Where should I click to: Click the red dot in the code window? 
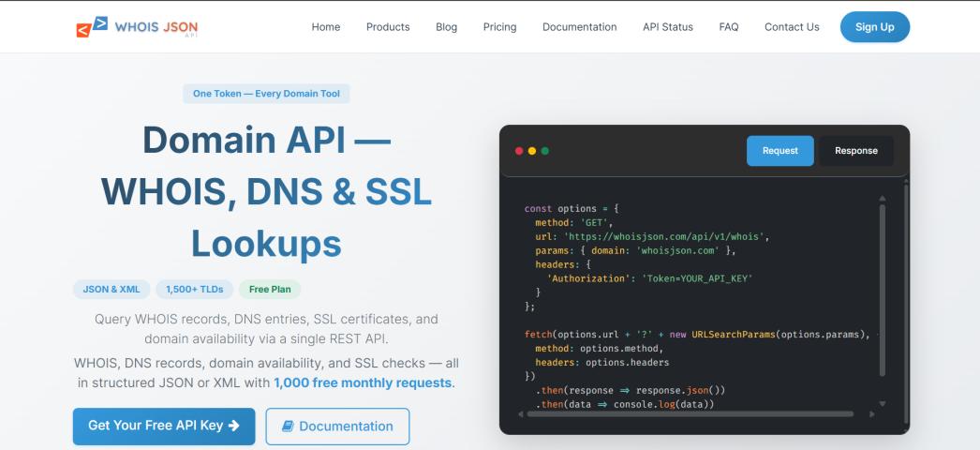[x=519, y=151]
